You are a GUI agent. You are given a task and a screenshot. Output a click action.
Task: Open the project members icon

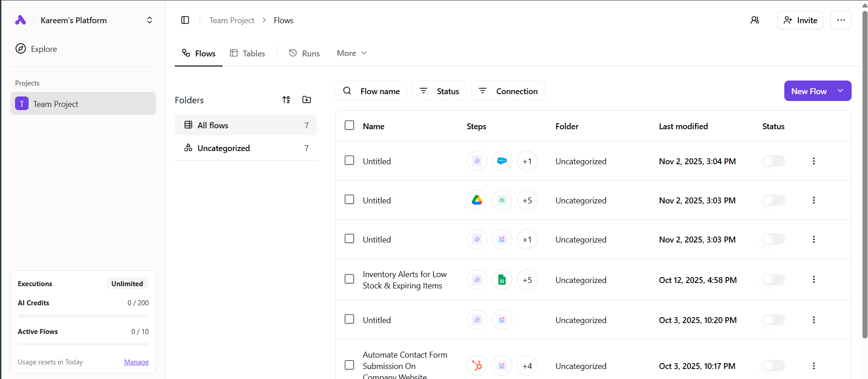755,20
